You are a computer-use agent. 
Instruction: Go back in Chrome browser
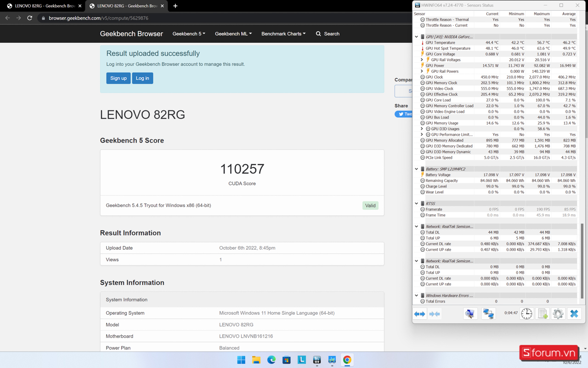click(x=7, y=18)
